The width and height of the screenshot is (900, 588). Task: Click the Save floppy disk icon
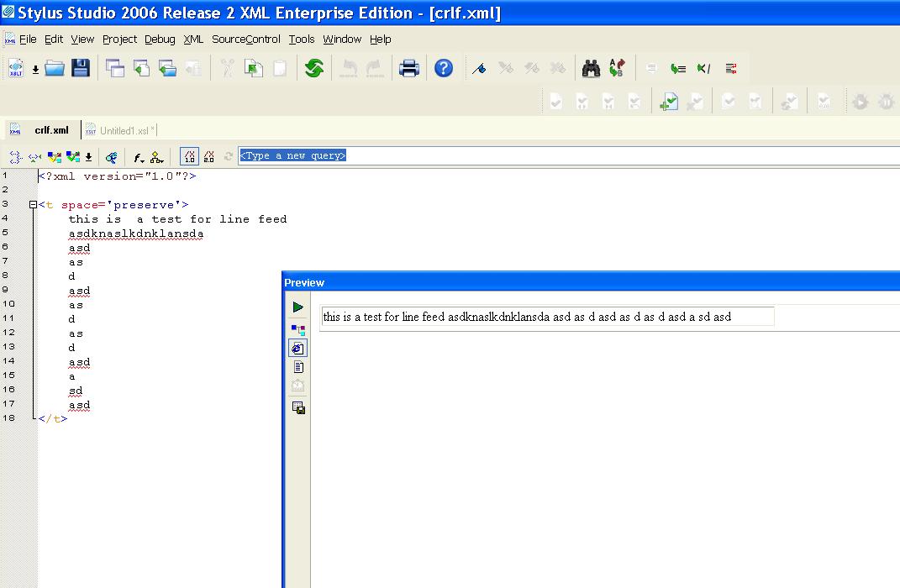click(81, 69)
